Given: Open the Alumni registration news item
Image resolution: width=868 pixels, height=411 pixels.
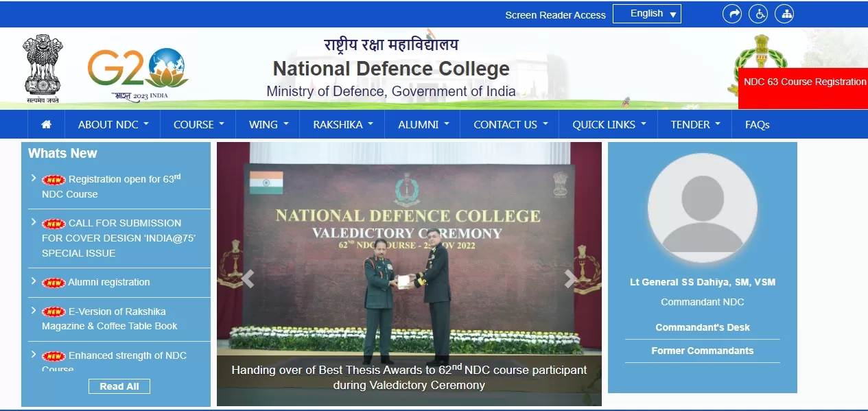Looking at the screenshot, I should point(108,282).
